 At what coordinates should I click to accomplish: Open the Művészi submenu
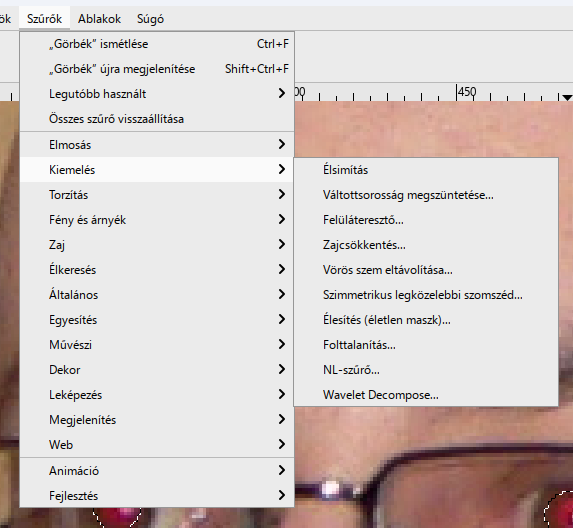tap(157, 345)
